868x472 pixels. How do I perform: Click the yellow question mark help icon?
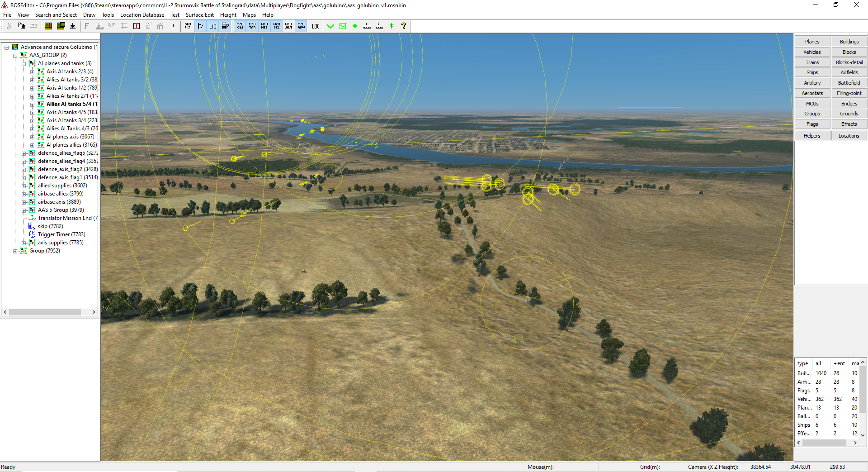click(404, 26)
